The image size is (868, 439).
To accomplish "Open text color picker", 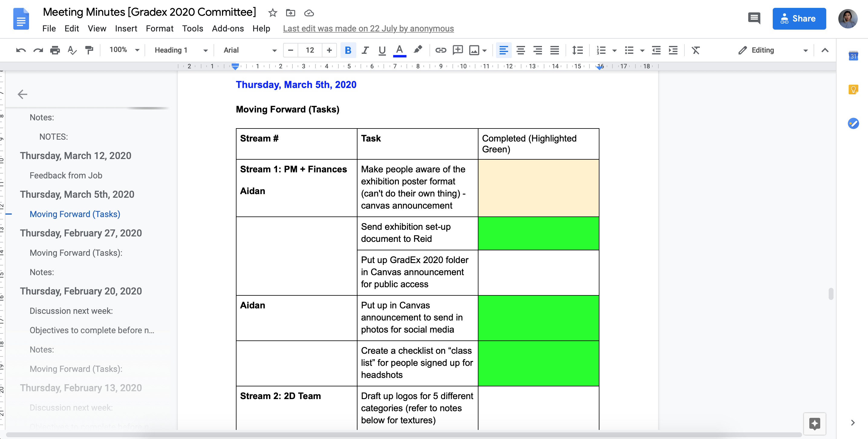I will (399, 50).
